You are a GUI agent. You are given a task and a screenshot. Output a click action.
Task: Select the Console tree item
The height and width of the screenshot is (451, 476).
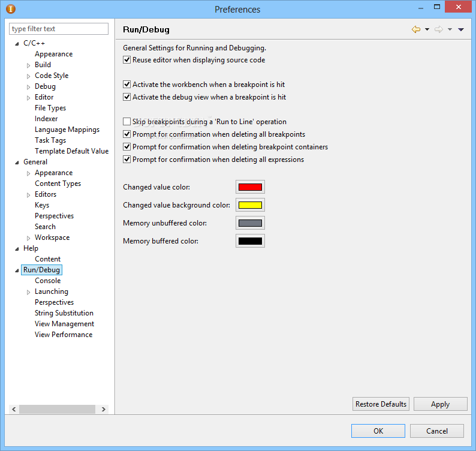click(48, 281)
